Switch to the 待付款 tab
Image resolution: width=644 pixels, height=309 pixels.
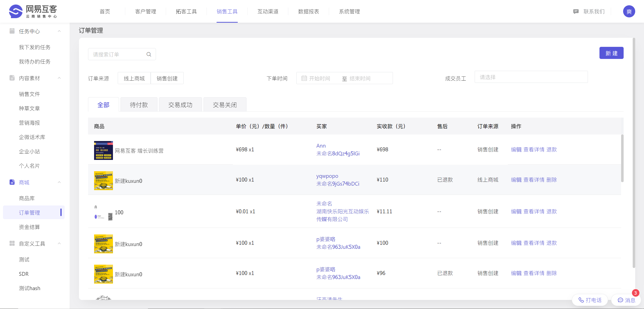pyautogui.click(x=139, y=105)
